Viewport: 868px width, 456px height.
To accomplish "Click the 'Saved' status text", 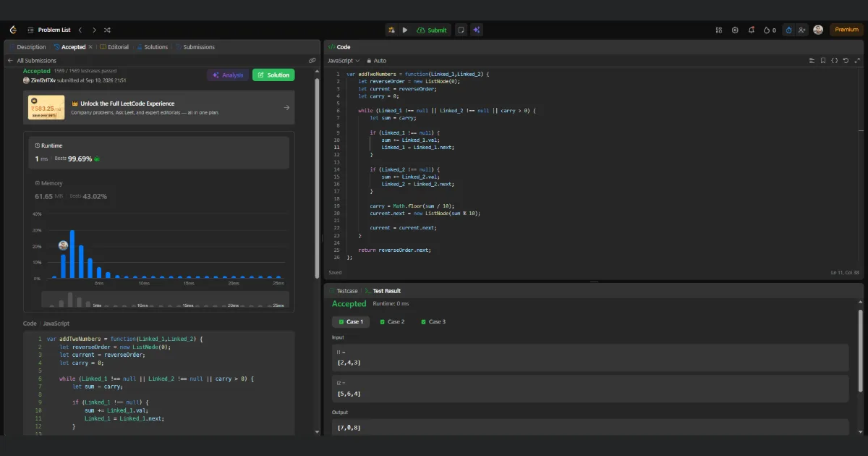I will [335, 272].
